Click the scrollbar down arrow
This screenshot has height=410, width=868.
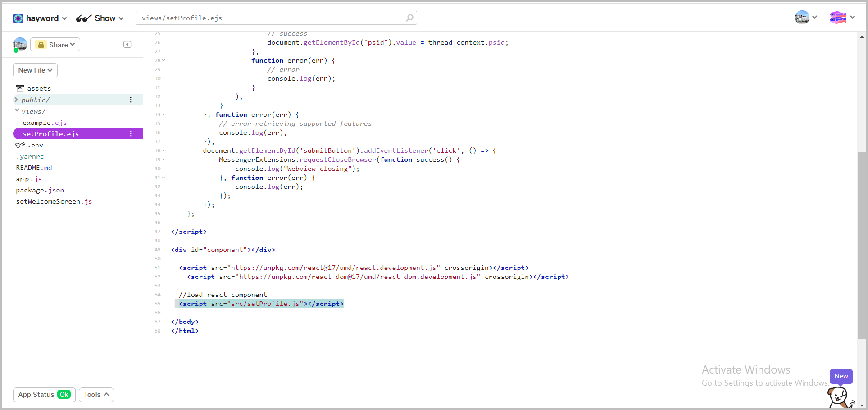[x=862, y=405]
